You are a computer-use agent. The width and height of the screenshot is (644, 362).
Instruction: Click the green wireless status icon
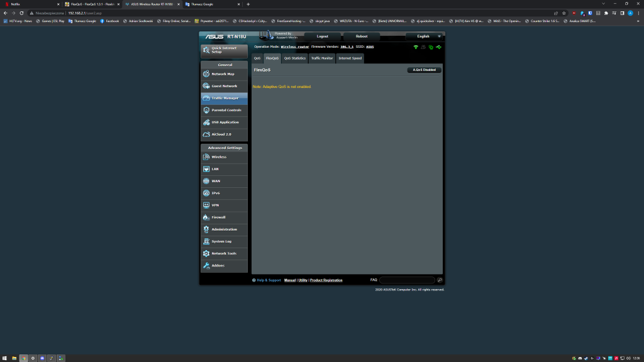[416, 47]
